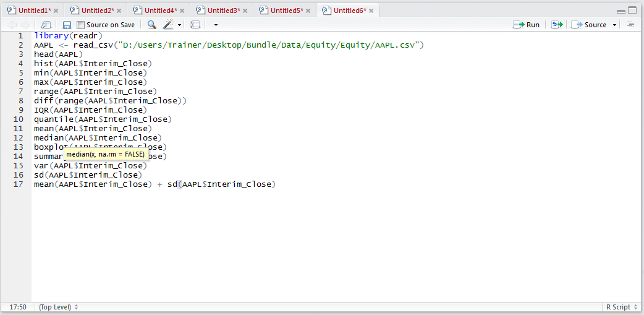
Task: Click quantile(AAPL$Interim_Close) line
Action: [103, 119]
